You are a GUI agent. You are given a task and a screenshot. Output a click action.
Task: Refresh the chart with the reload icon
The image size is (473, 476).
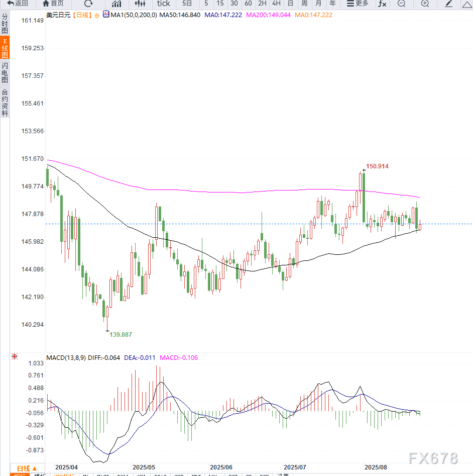(x=88, y=4)
